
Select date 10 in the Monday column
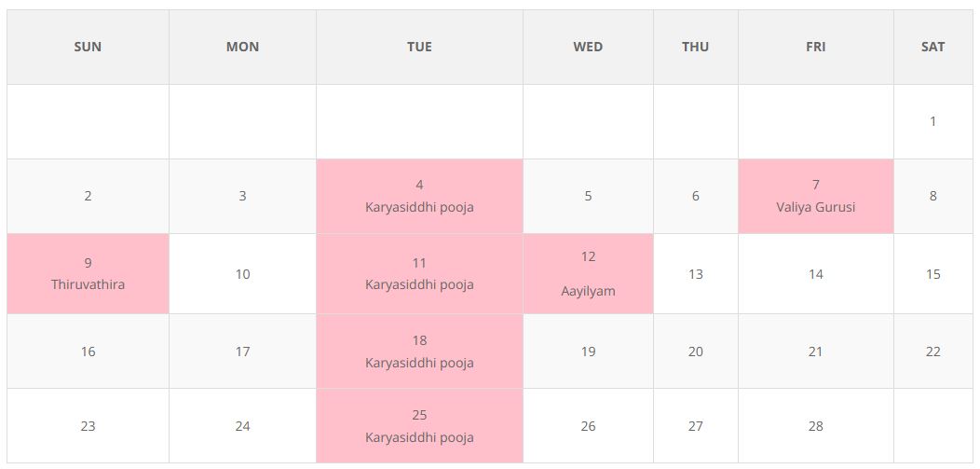click(242, 274)
